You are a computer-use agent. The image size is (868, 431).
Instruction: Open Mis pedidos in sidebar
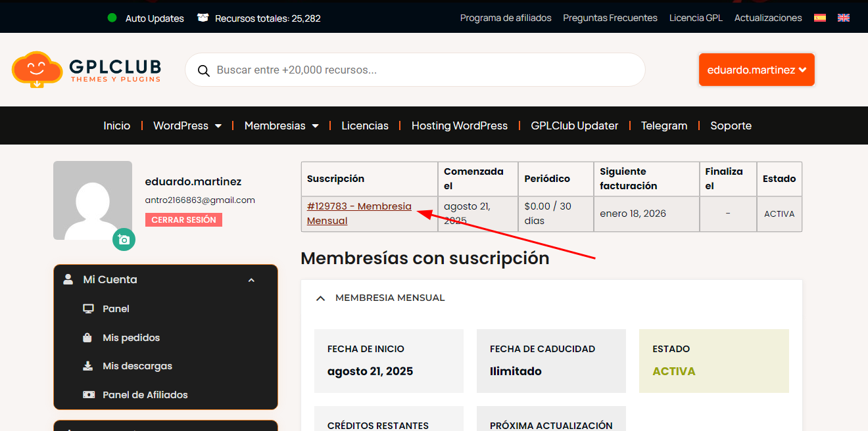click(x=132, y=338)
